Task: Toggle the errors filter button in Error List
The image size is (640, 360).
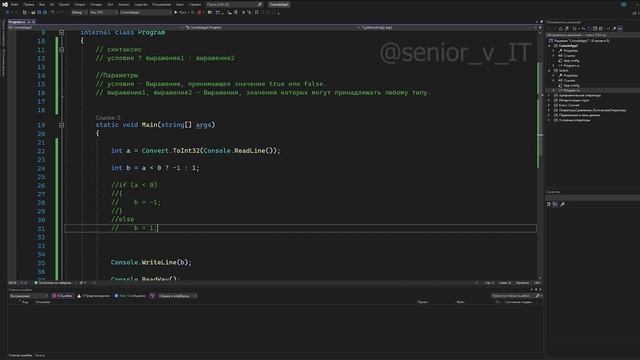Action: pos(62,296)
